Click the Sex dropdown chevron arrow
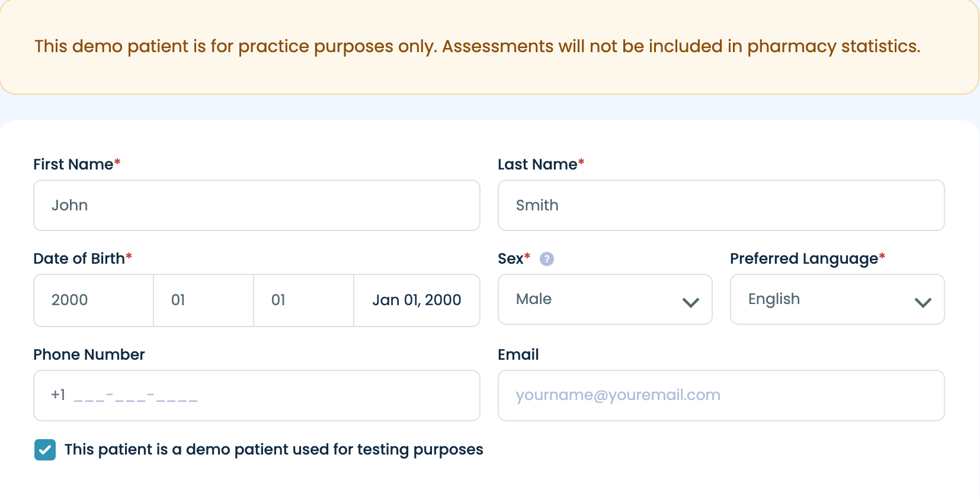The image size is (980, 499). [x=691, y=302]
